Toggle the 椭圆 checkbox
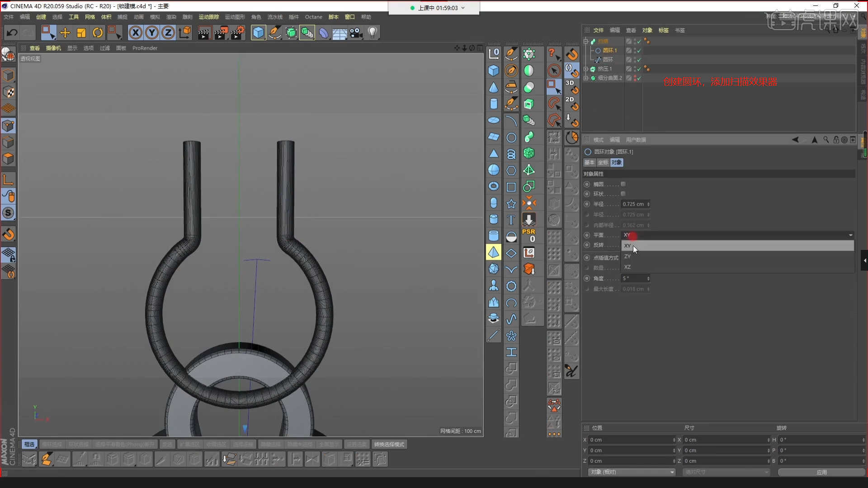 click(623, 184)
